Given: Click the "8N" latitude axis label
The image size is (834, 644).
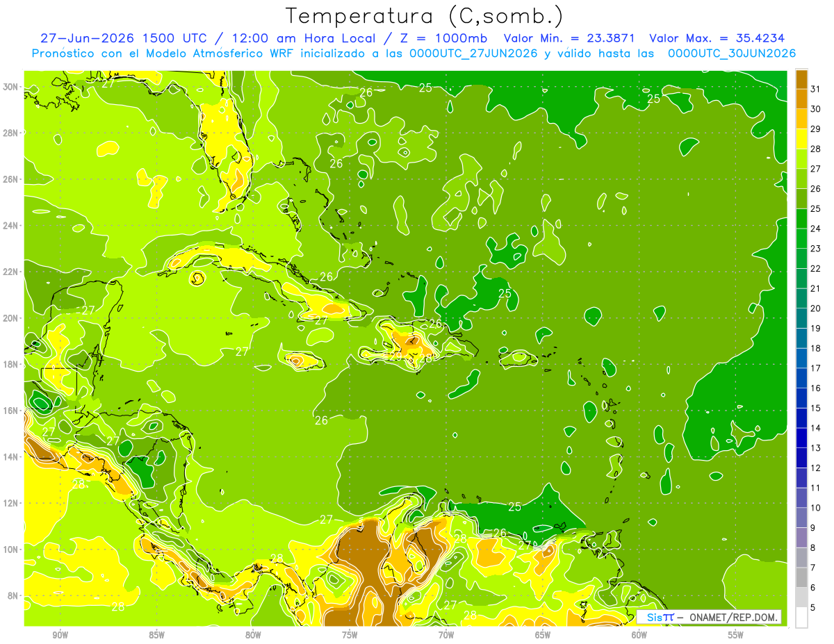Looking at the screenshot, I should tap(14, 595).
